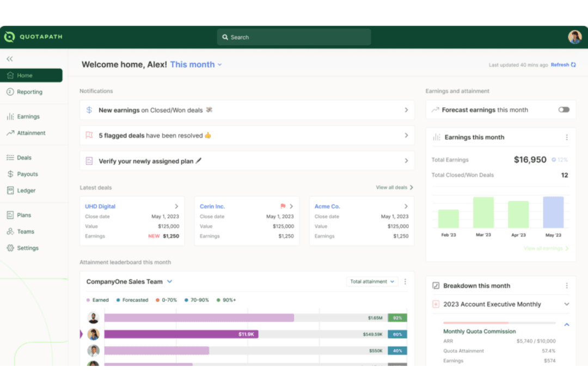This screenshot has width=588, height=392.
Task: Click the bar-chart icon beside Earnings this month
Action: 437,137
